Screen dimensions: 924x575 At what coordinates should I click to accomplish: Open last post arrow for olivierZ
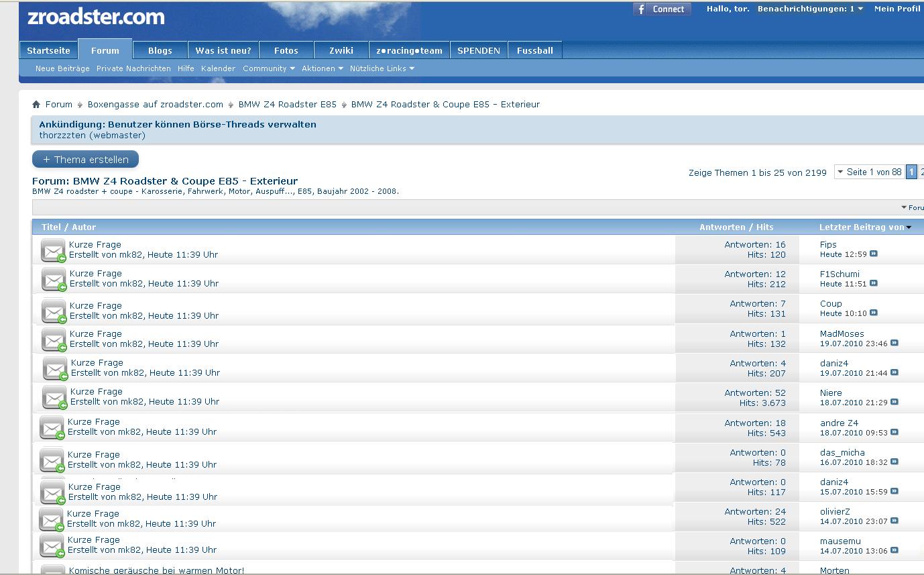point(894,521)
